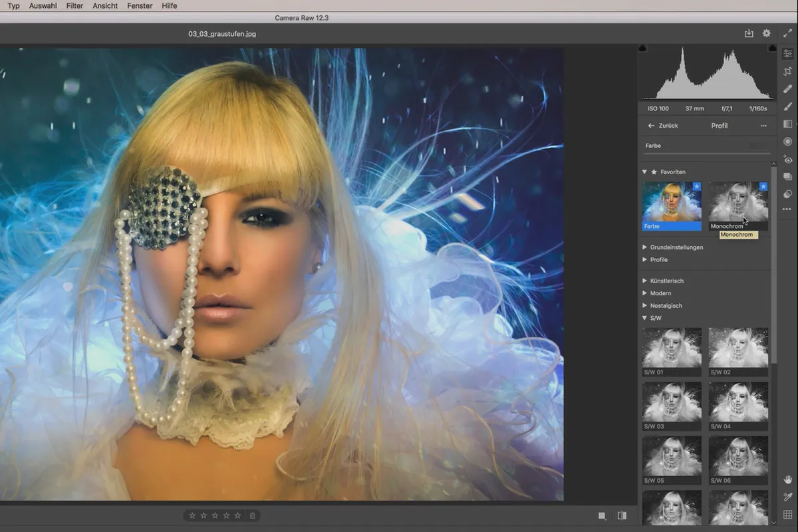Open the Profil panel three-dot menu
This screenshot has width=798, height=532.
763,126
